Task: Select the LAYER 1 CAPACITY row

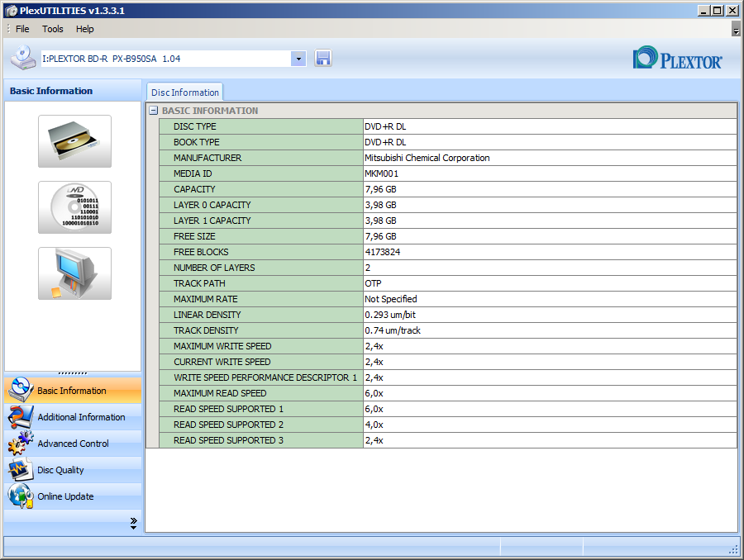Action: pos(448,221)
